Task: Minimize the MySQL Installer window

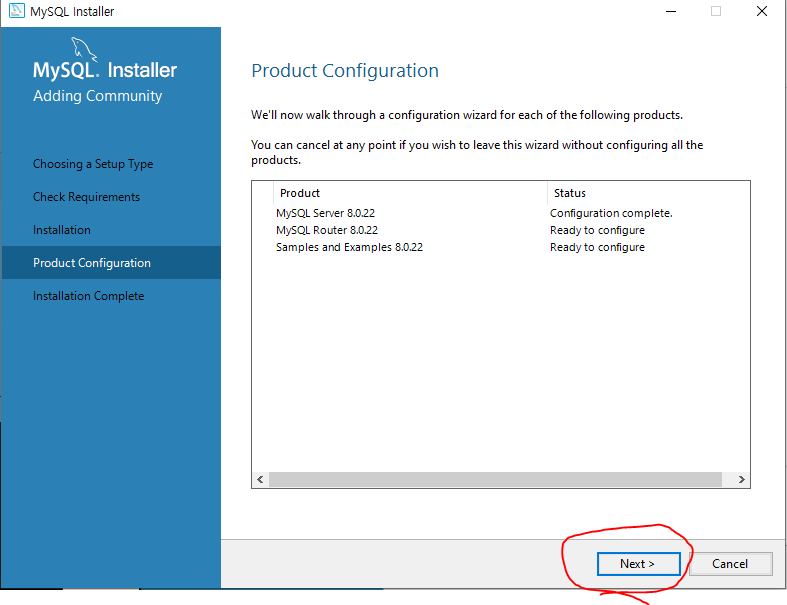Action: point(671,11)
